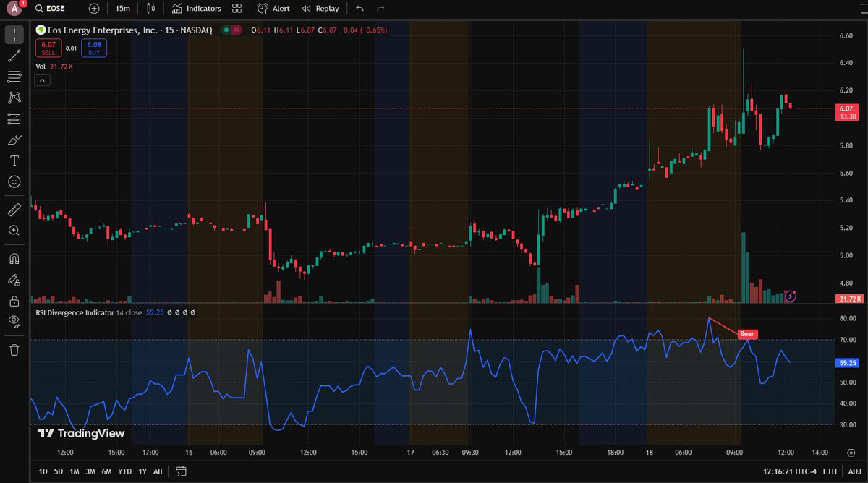Click the Bear divergence label
Image resolution: width=868 pixels, height=483 pixels.
[x=747, y=334]
